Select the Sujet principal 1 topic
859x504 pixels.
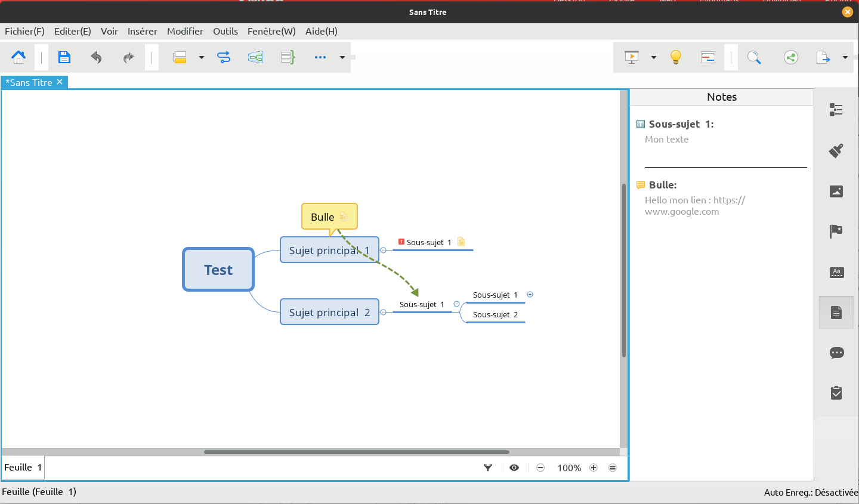coord(329,250)
